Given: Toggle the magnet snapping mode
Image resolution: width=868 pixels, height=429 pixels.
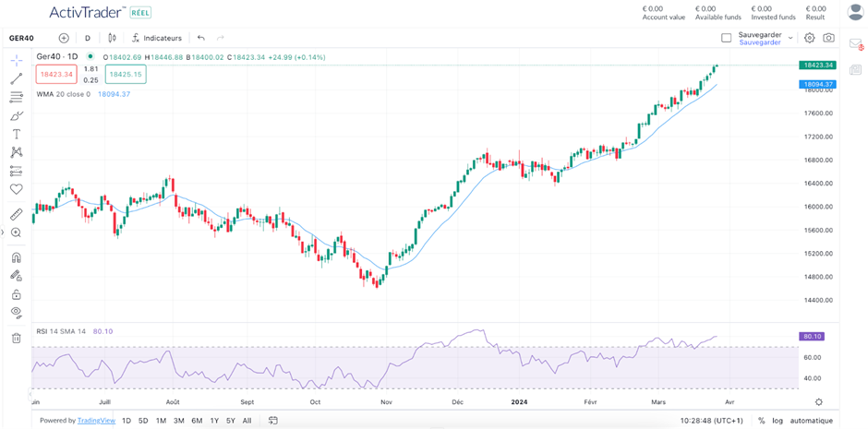Looking at the screenshot, I should pyautogui.click(x=16, y=258).
